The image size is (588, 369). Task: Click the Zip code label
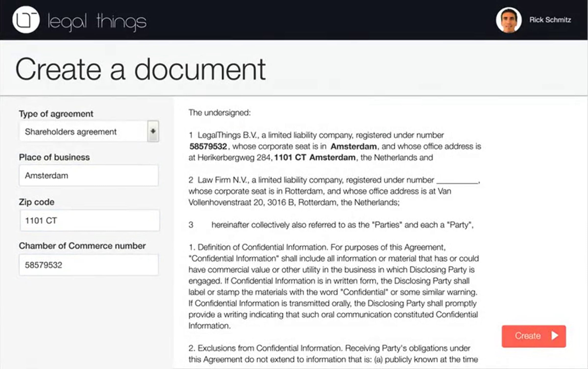pyautogui.click(x=37, y=202)
